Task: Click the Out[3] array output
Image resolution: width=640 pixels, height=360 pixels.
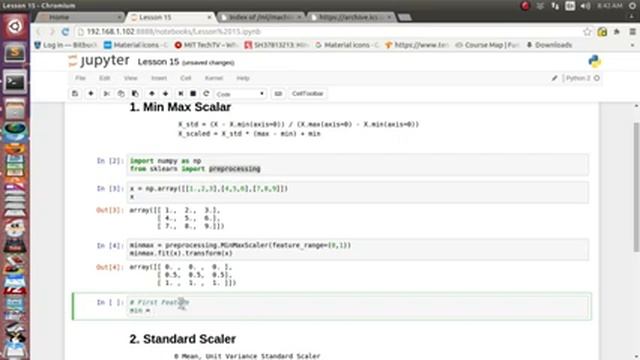Action: coord(177,218)
